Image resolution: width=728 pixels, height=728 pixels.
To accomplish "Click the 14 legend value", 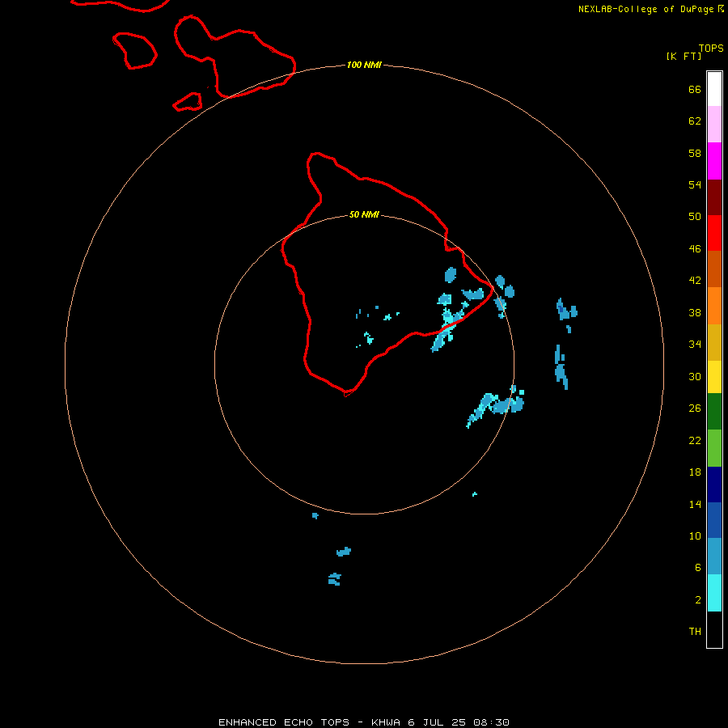I will click(695, 504).
